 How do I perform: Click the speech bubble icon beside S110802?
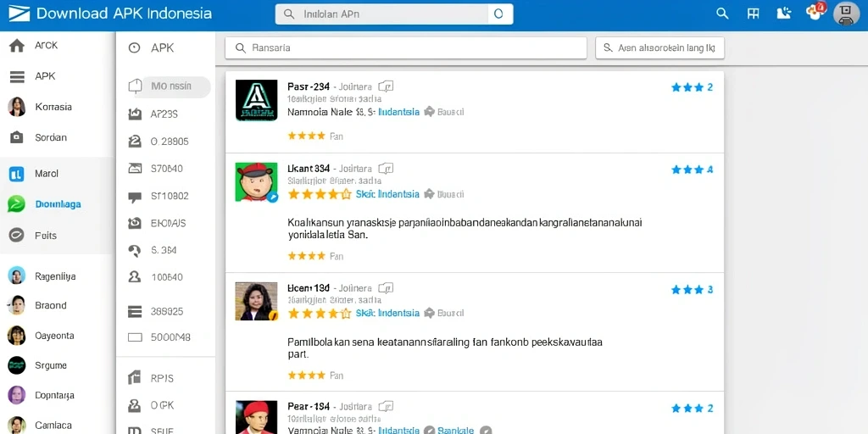[135, 197]
